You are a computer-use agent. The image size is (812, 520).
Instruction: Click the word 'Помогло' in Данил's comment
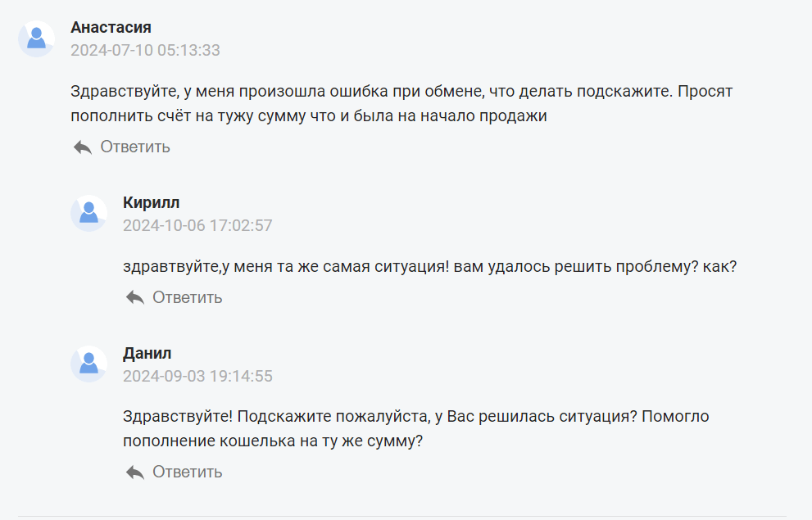[x=675, y=417]
